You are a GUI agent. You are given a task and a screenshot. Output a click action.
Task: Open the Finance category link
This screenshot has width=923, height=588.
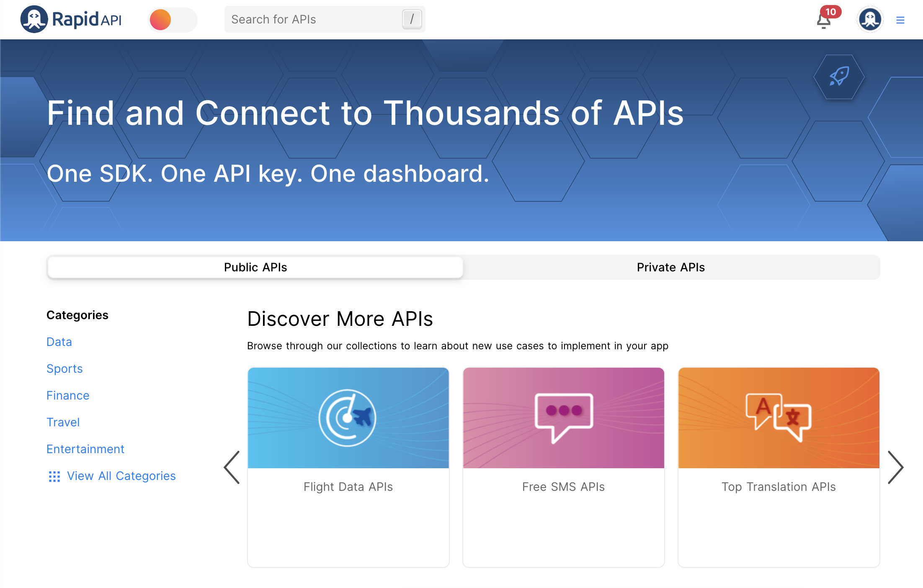coord(68,395)
